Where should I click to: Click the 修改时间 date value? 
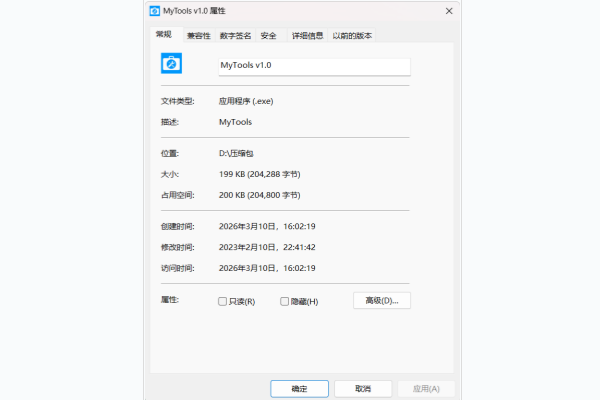[x=267, y=247]
